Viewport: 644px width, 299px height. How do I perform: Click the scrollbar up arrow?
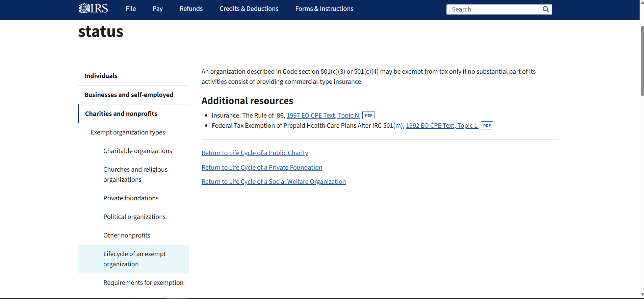coord(642,2)
